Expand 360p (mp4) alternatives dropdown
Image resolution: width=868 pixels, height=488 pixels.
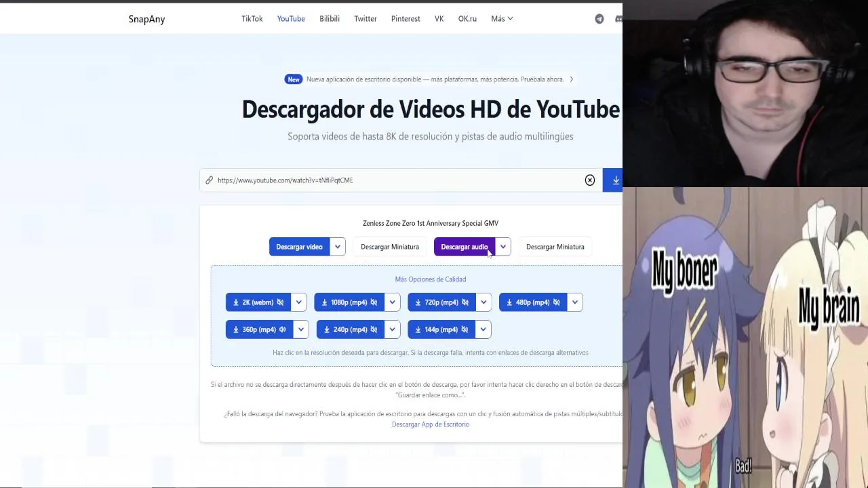pos(301,329)
